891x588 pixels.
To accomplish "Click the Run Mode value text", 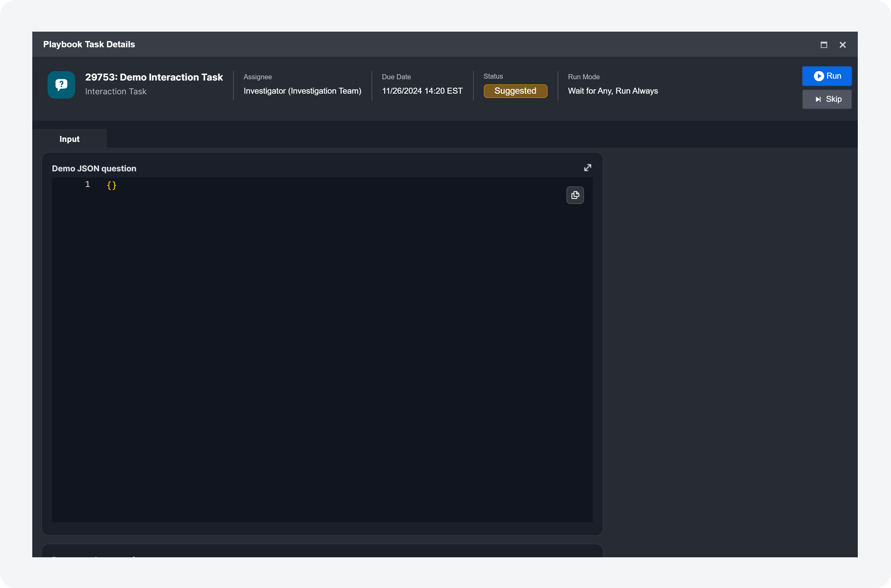I will point(612,91).
